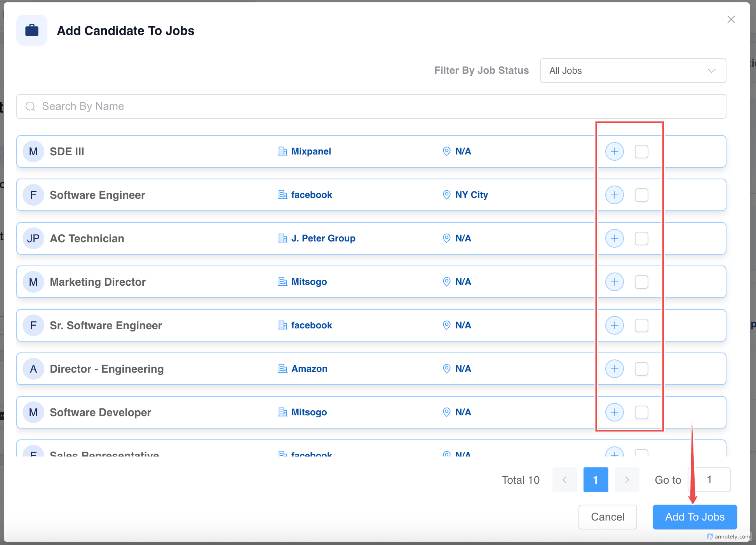Click the NY City location text
756x545 pixels.
pos(472,195)
